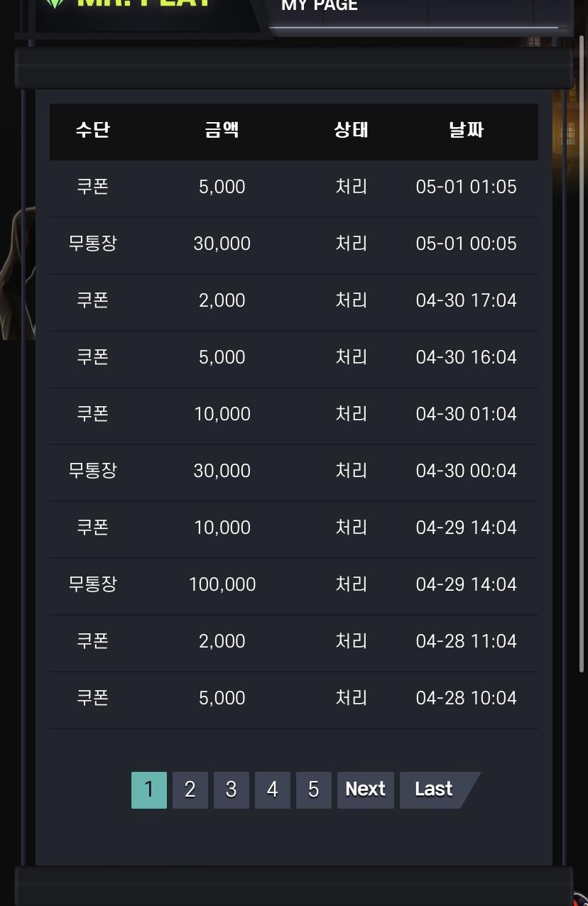Go to page 2
The image size is (588, 906).
190,790
